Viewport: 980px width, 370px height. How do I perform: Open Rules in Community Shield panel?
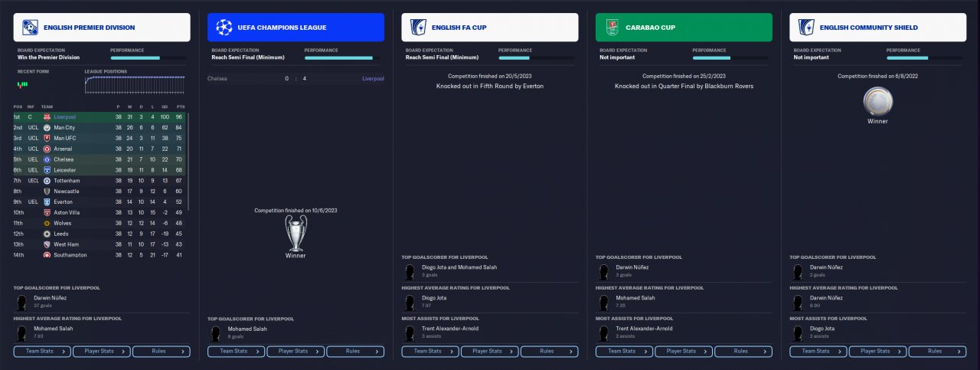[938, 352]
